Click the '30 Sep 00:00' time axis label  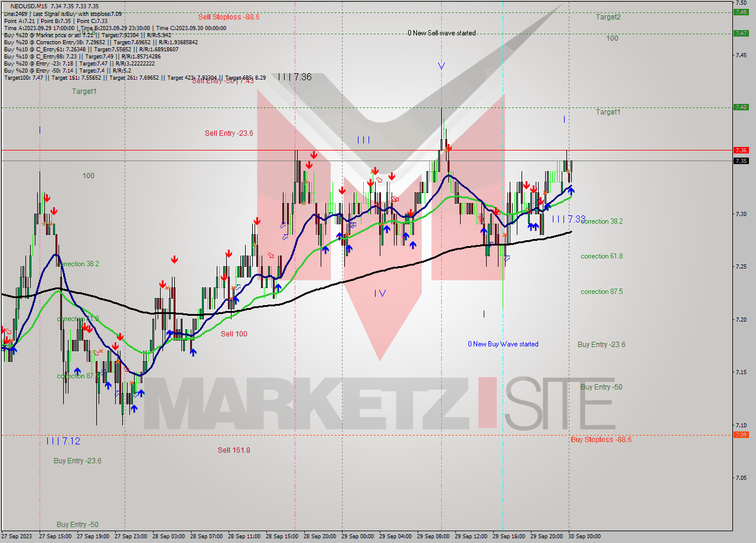584,537
